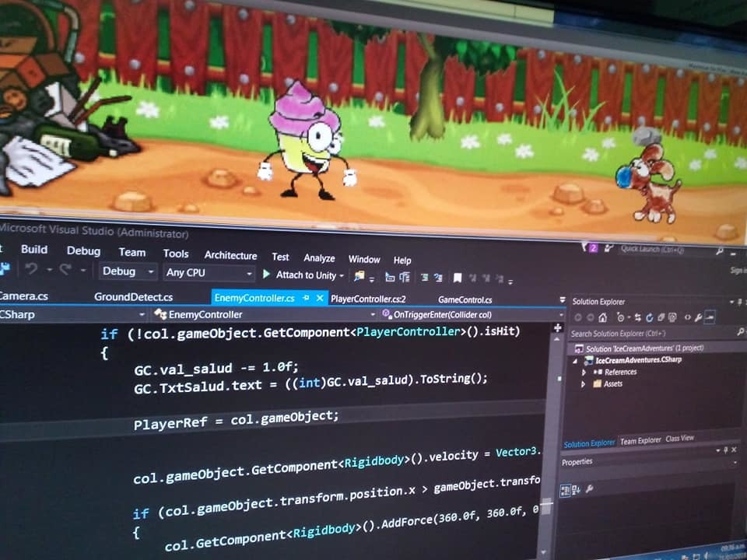This screenshot has height=560, width=747.
Task: Comment out the selected lines
Action: tap(424, 278)
